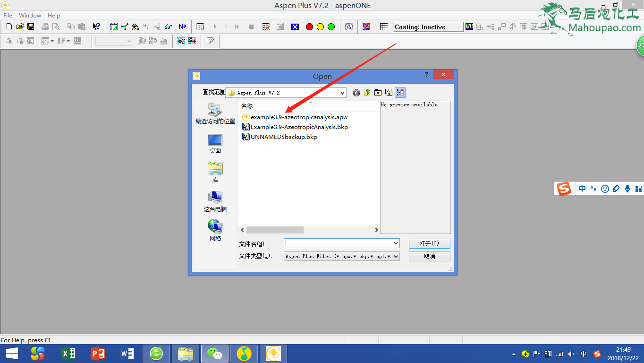
Task: Click the ? help button in Open dialog
Action: (426, 74)
